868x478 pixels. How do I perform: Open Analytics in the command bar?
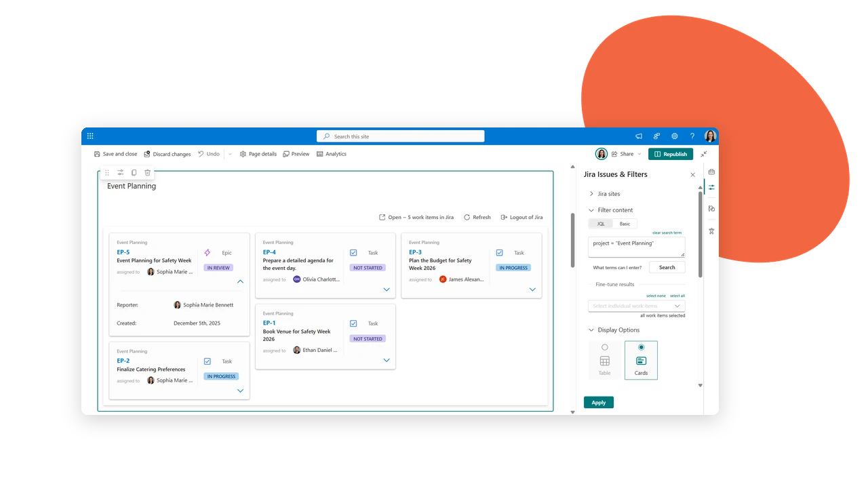click(332, 154)
